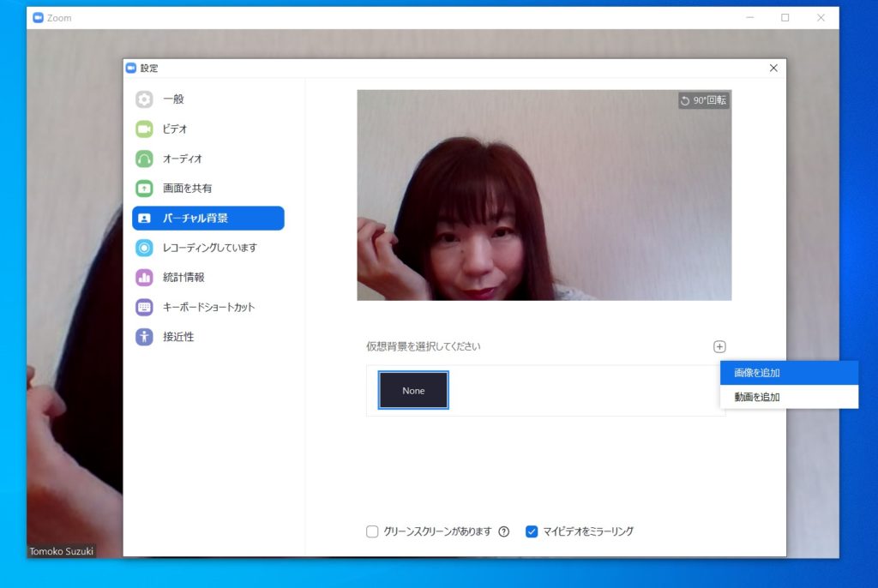Click the Zoom logo icon in 設定 dialog title

click(131, 68)
